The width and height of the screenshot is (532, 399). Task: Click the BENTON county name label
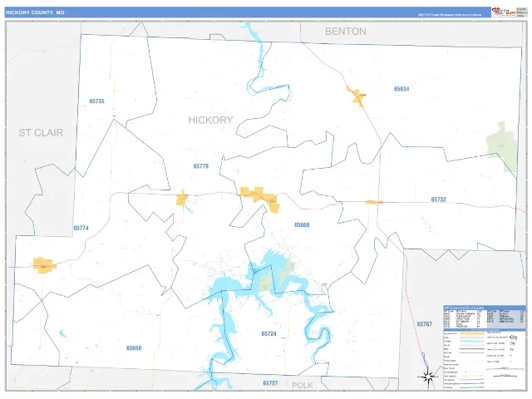[346, 32]
